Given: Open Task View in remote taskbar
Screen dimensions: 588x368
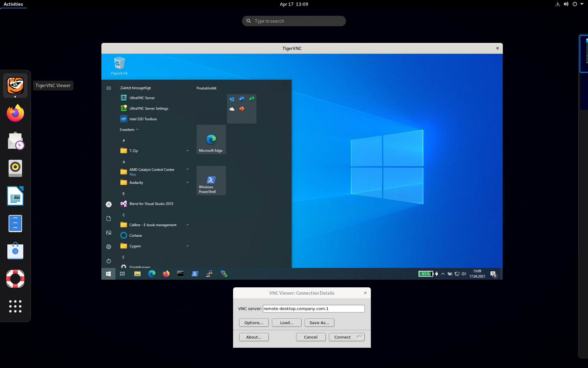Looking at the screenshot, I should (123, 274).
